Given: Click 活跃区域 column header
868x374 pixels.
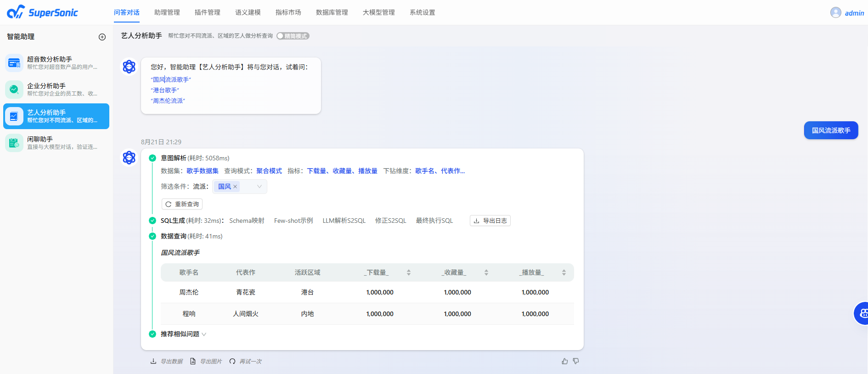Looking at the screenshot, I should click(307, 272).
